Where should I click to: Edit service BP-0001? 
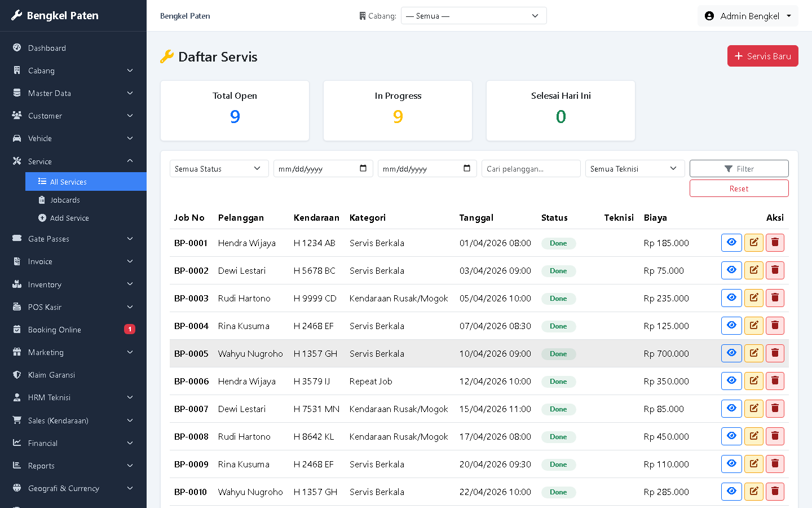pos(754,243)
